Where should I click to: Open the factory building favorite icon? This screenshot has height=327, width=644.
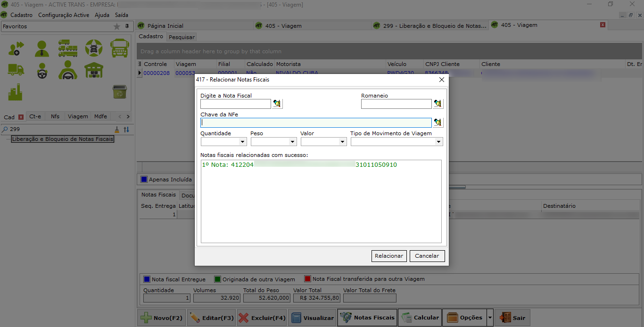tap(15, 92)
